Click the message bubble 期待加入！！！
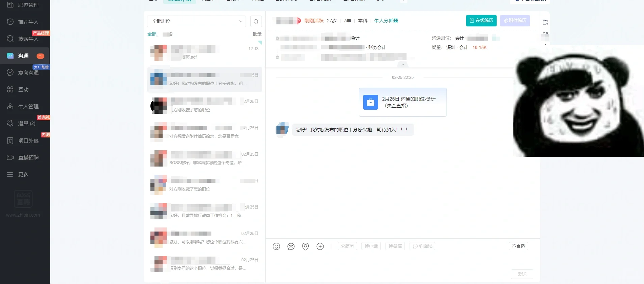 click(x=353, y=130)
